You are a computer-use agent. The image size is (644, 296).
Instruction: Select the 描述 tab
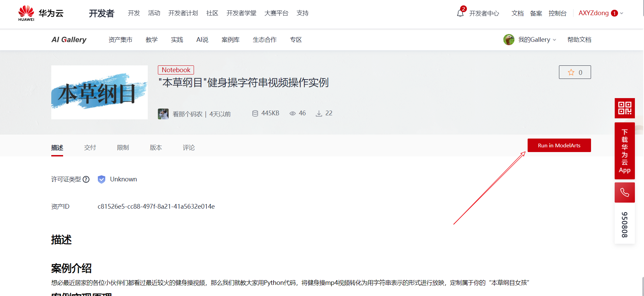pyautogui.click(x=57, y=148)
